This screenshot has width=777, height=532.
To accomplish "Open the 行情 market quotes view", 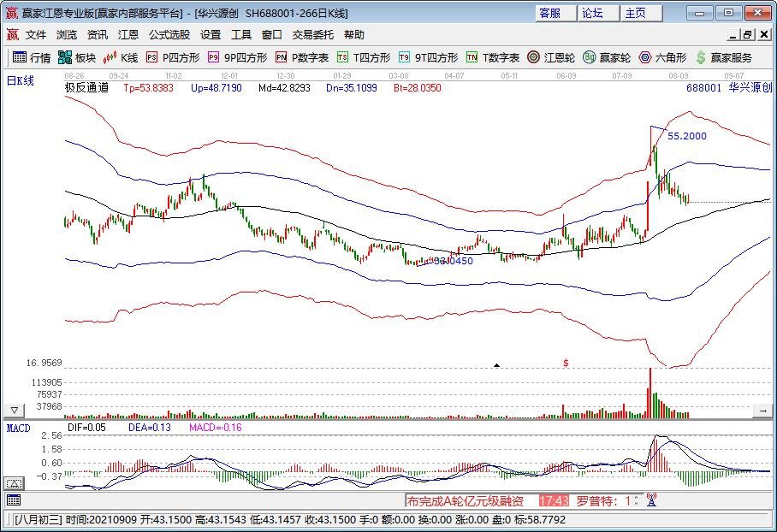I will coord(31,57).
